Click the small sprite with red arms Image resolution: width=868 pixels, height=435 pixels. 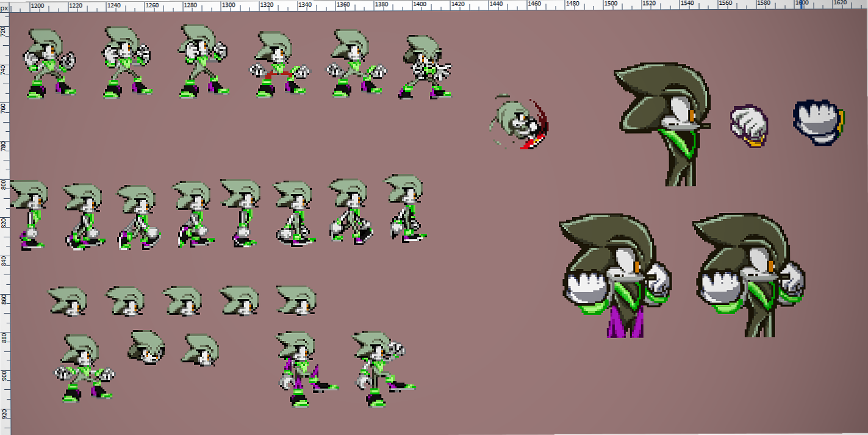click(x=281, y=64)
